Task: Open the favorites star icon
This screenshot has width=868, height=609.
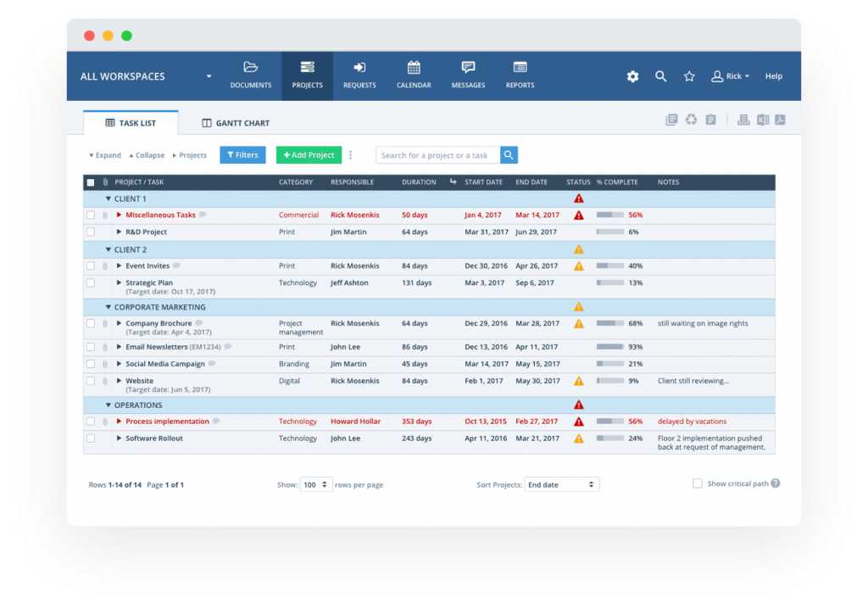Action: click(x=688, y=76)
